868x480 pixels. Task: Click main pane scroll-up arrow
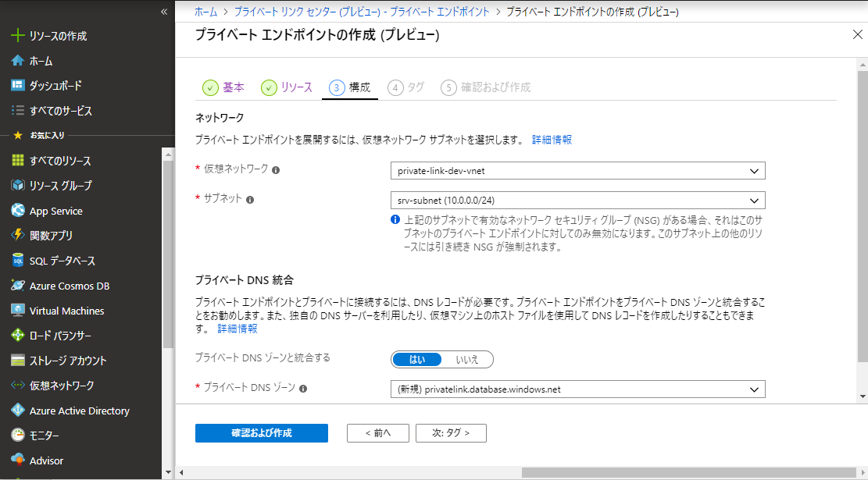[x=863, y=65]
